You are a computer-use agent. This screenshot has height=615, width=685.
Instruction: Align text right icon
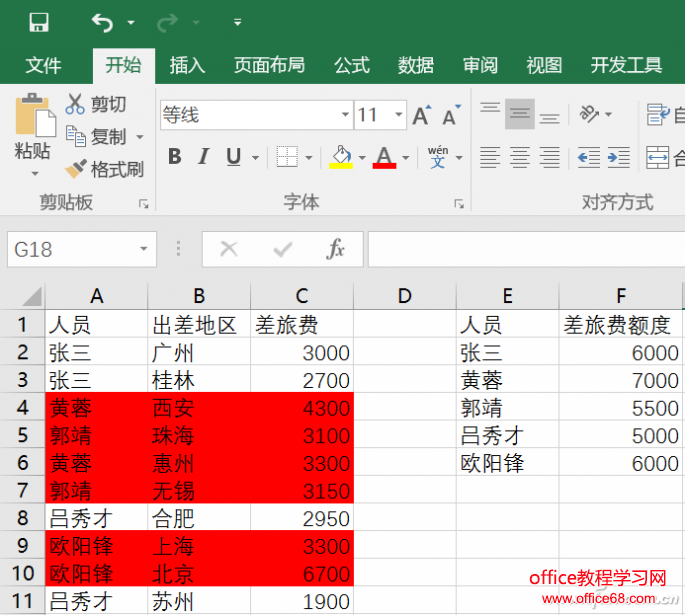(550, 157)
